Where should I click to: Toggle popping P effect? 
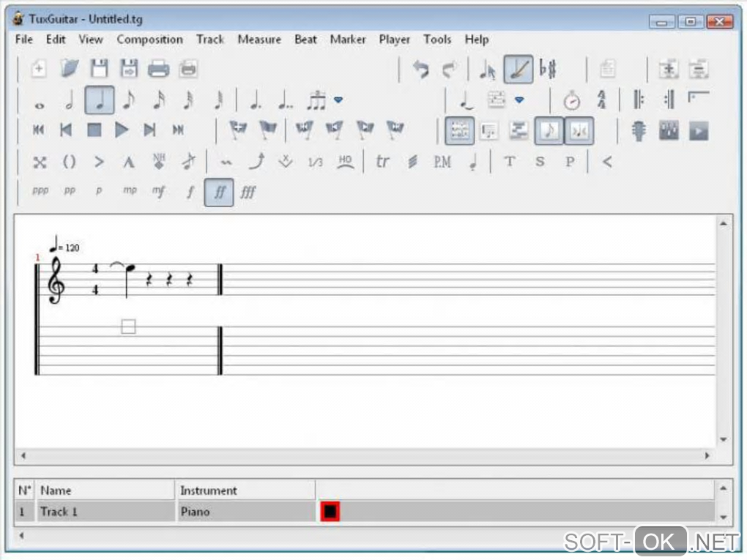(570, 162)
